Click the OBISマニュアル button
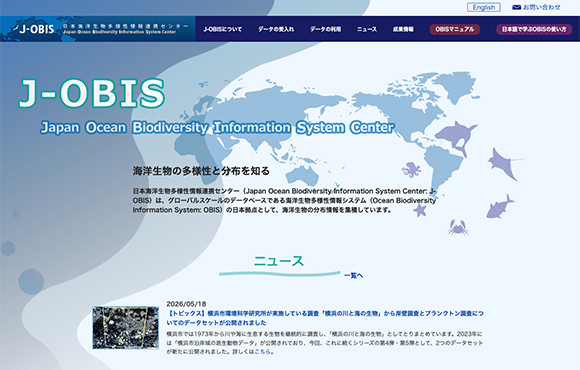580x370 pixels. click(x=455, y=29)
